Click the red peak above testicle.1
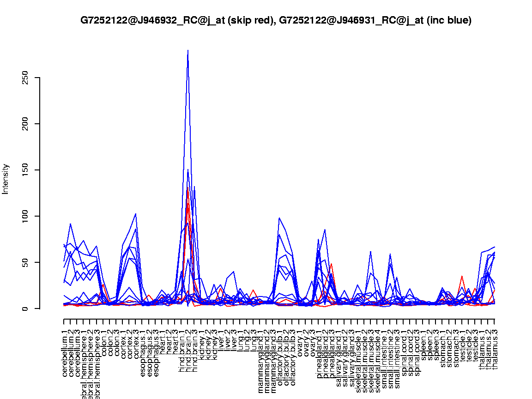 pos(462,276)
